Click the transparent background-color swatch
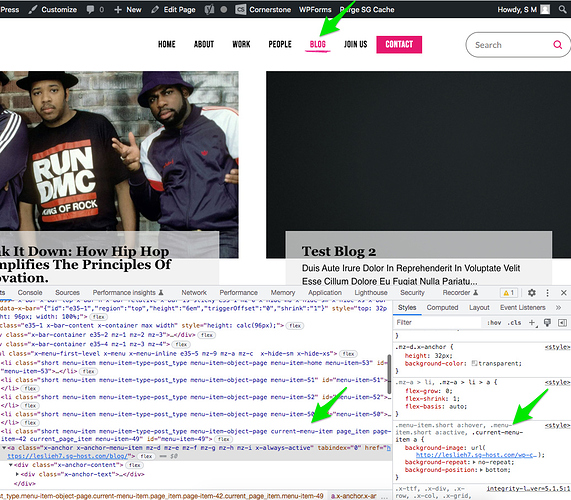 tap(474, 363)
